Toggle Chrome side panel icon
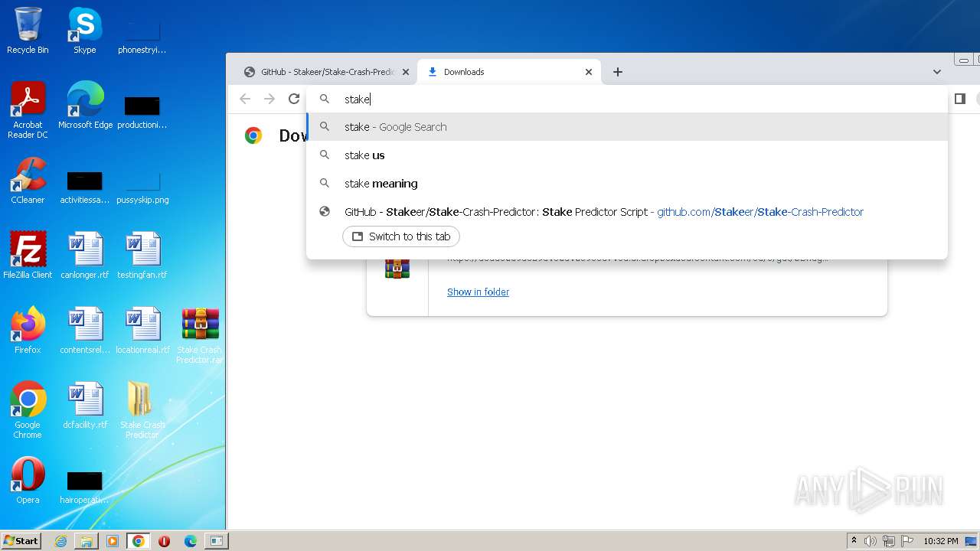 [x=960, y=99]
